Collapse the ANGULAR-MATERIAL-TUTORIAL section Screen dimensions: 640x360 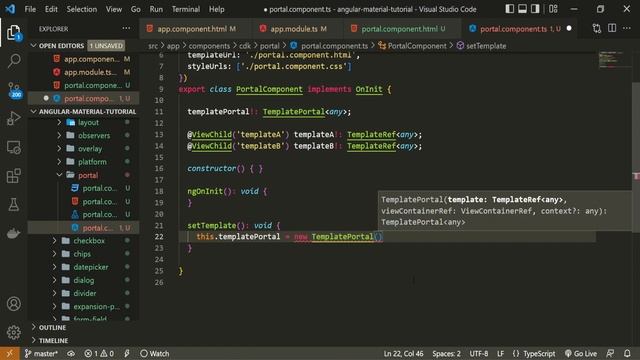tap(84, 111)
